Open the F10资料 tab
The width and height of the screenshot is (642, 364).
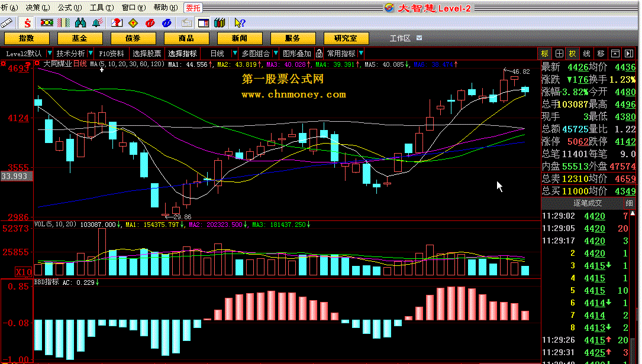coord(111,54)
